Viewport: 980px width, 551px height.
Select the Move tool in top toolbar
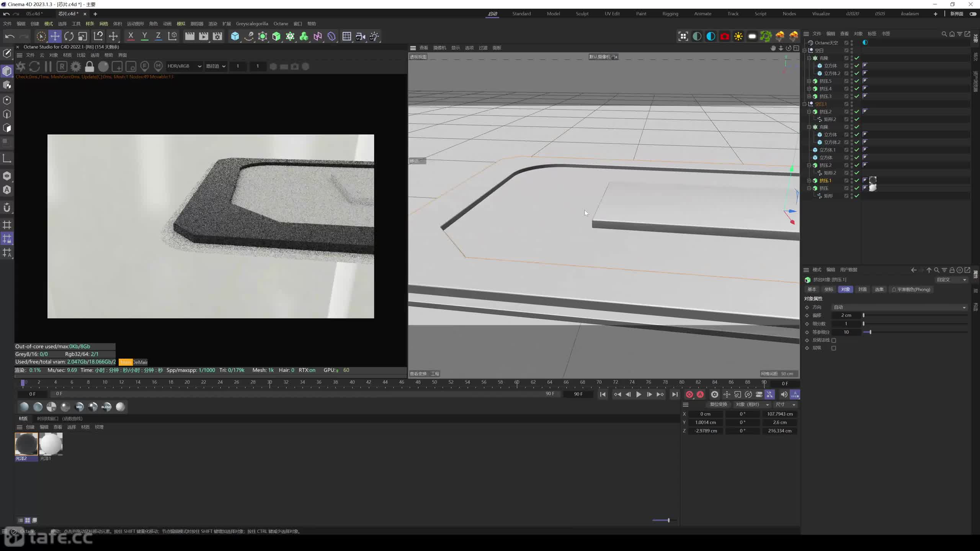[55, 36]
